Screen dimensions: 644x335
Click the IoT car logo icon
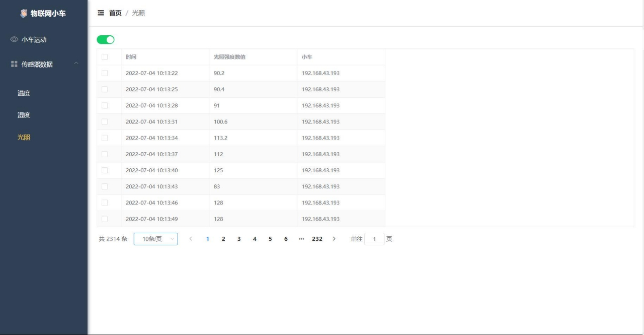pyautogui.click(x=24, y=13)
